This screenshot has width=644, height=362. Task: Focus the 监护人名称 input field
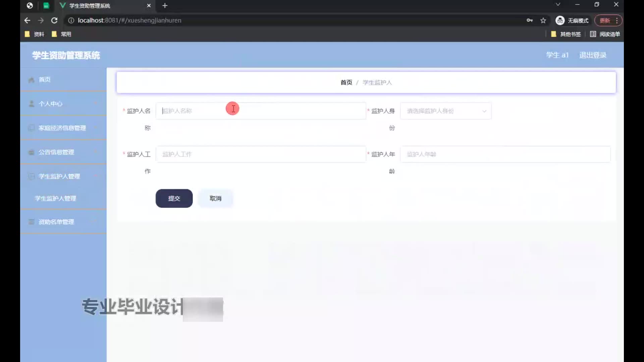coord(261,111)
